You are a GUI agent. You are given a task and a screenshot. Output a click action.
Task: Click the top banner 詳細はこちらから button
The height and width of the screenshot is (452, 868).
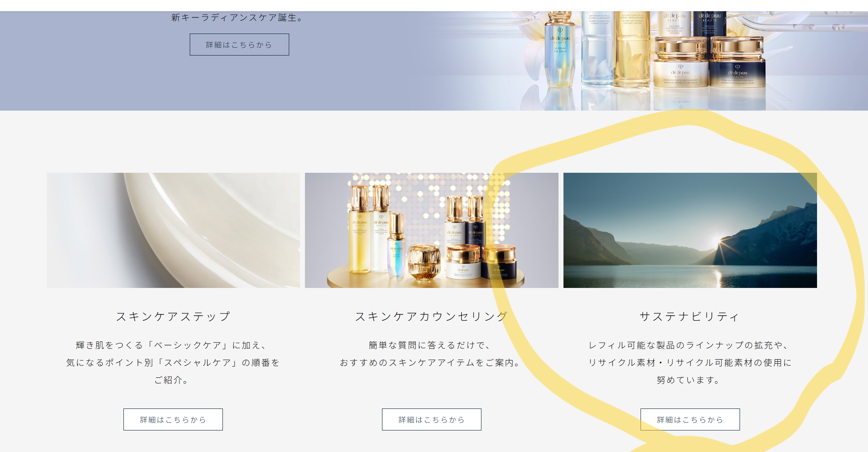(x=239, y=45)
